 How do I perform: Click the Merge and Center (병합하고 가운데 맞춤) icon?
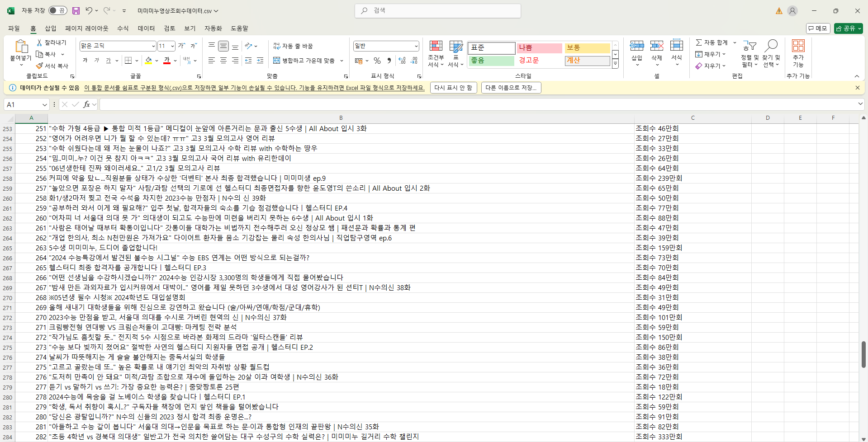tap(277, 61)
